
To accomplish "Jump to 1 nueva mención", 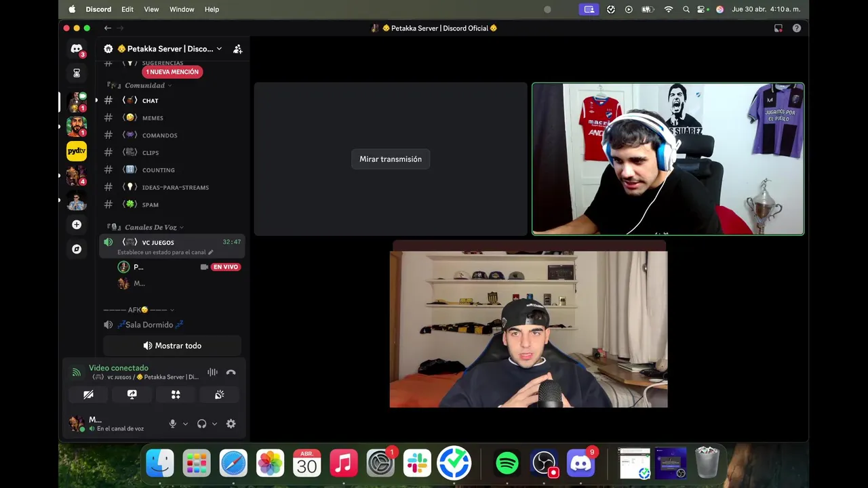I will pyautogui.click(x=172, y=72).
